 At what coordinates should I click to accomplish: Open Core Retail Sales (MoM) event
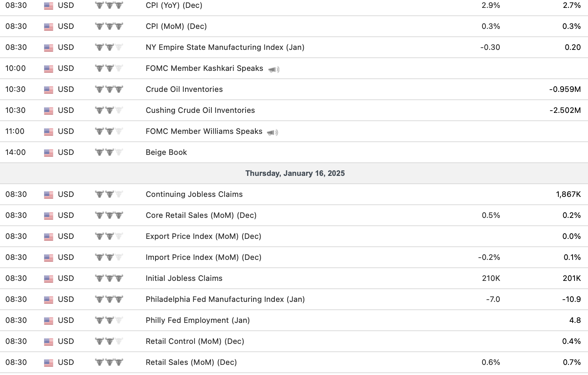tap(201, 215)
